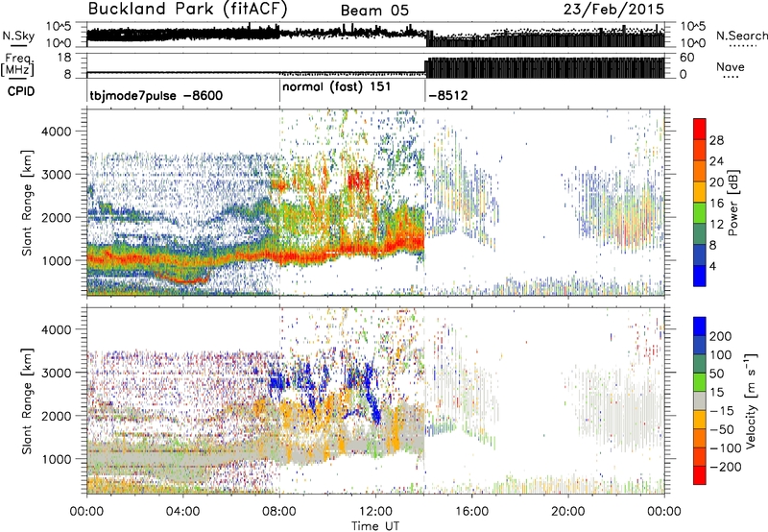The width and height of the screenshot is (768, 532).
Task: Select the "CPID" row label
Action: point(21,91)
